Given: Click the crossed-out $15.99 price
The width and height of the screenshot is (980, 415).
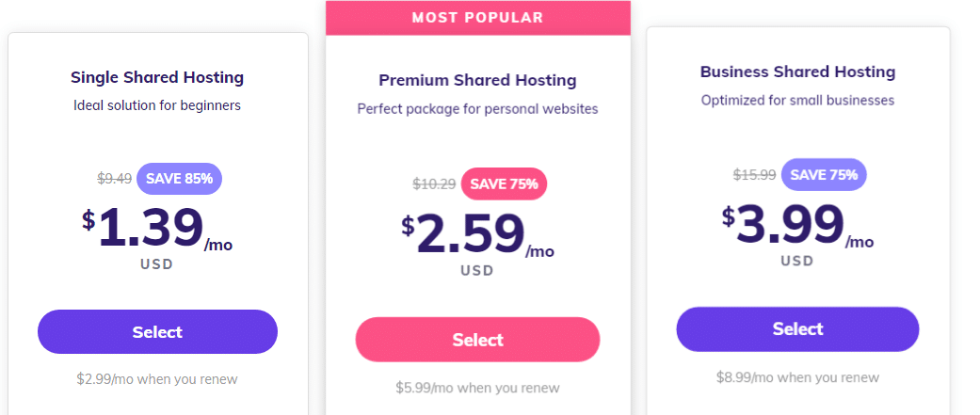Looking at the screenshot, I should pyautogui.click(x=754, y=175).
